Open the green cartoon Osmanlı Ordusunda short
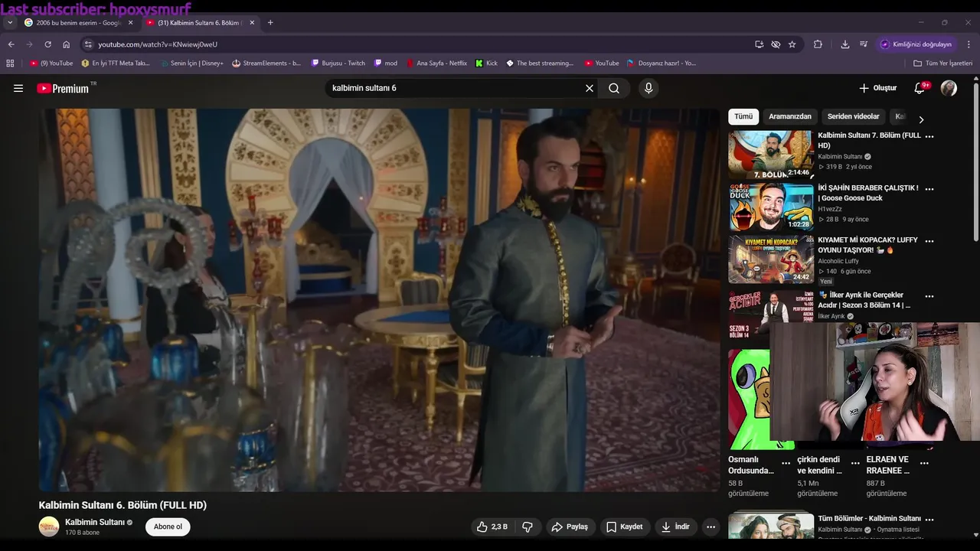The image size is (980, 551). point(749,399)
